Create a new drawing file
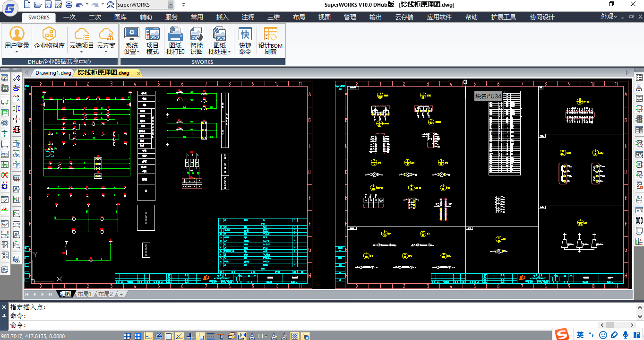Image resolution: width=644 pixels, height=340 pixels. click(x=26, y=5)
